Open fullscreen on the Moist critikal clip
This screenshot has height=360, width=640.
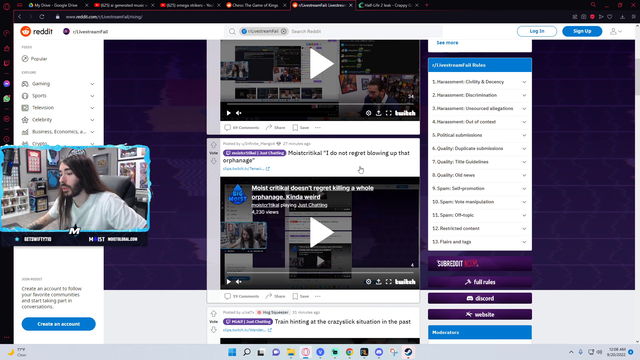(389, 282)
